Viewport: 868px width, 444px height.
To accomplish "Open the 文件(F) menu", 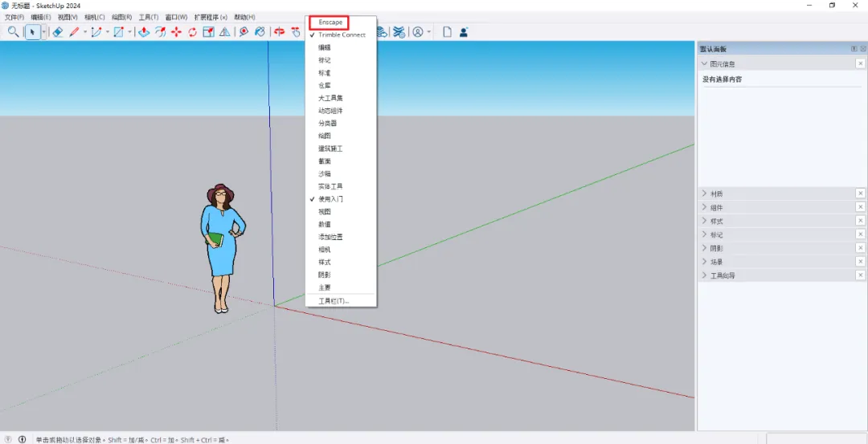I will point(14,17).
